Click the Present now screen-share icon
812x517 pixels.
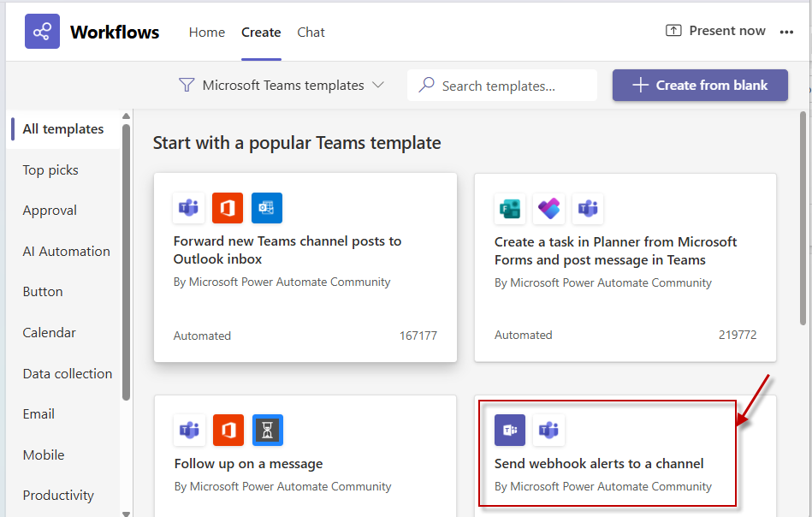point(674,31)
